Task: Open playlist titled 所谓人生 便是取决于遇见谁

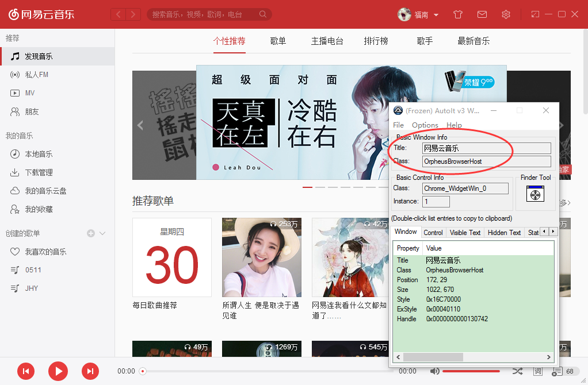Action: [x=261, y=310]
